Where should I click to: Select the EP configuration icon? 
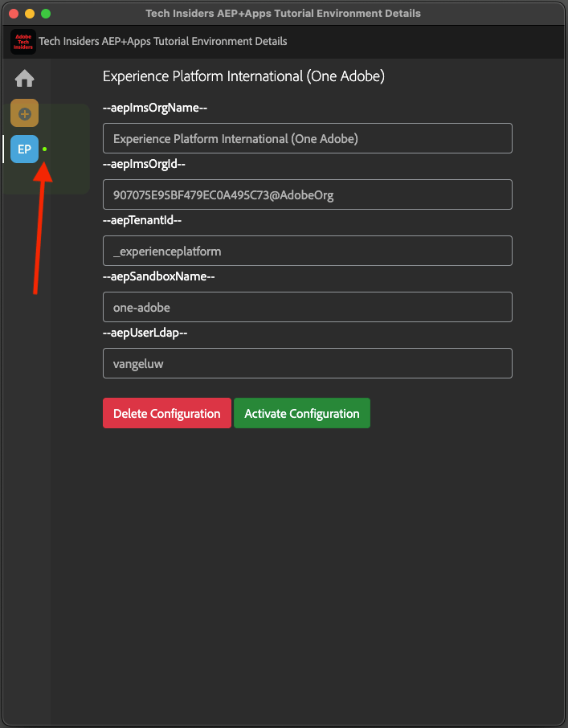tap(25, 149)
